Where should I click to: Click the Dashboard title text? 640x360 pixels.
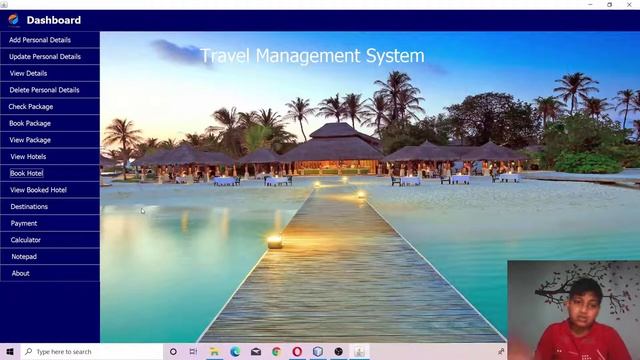[53, 20]
